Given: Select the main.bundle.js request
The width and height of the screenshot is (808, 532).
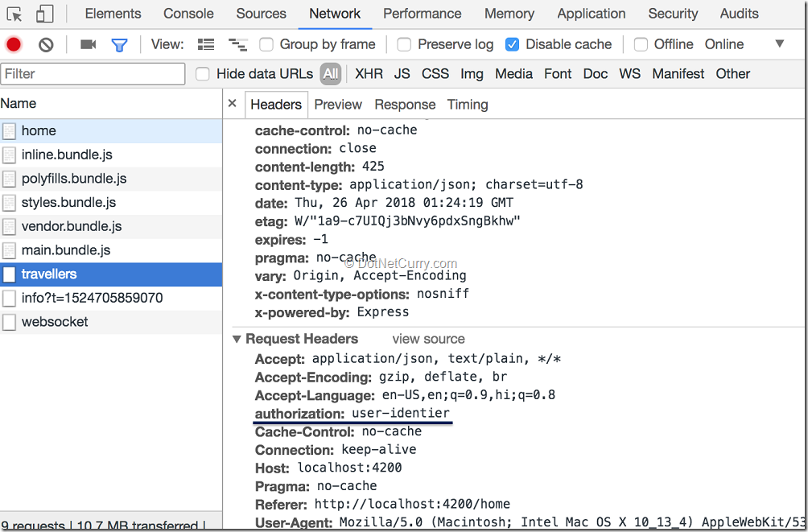Looking at the screenshot, I should coord(111,250).
